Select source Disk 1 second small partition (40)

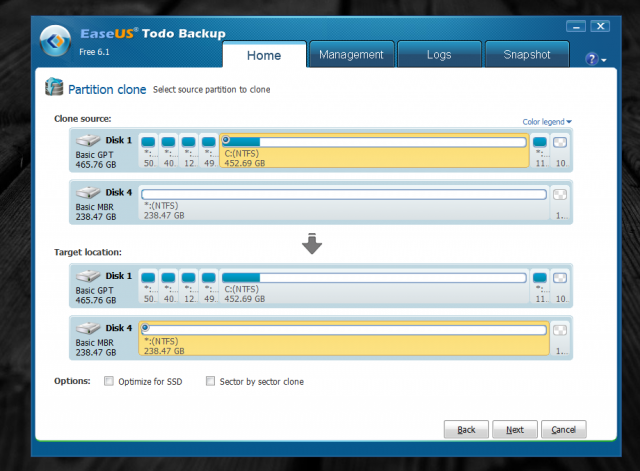click(x=168, y=151)
